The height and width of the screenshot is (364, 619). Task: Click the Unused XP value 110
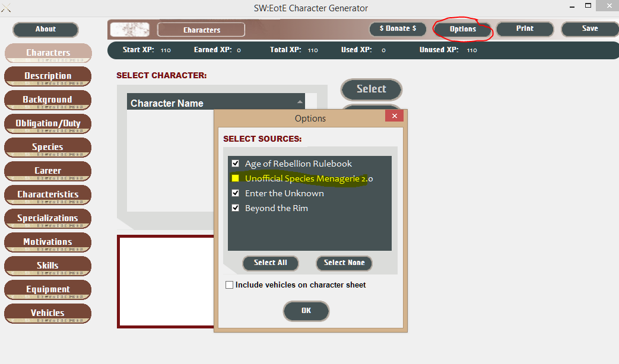tap(472, 50)
